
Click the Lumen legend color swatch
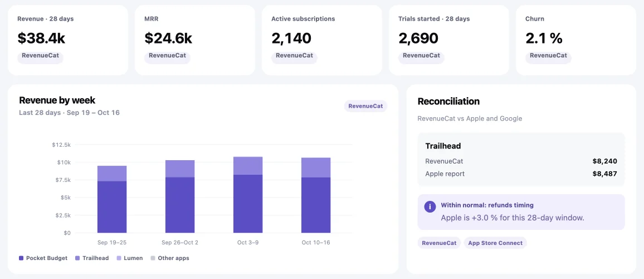pos(119,258)
